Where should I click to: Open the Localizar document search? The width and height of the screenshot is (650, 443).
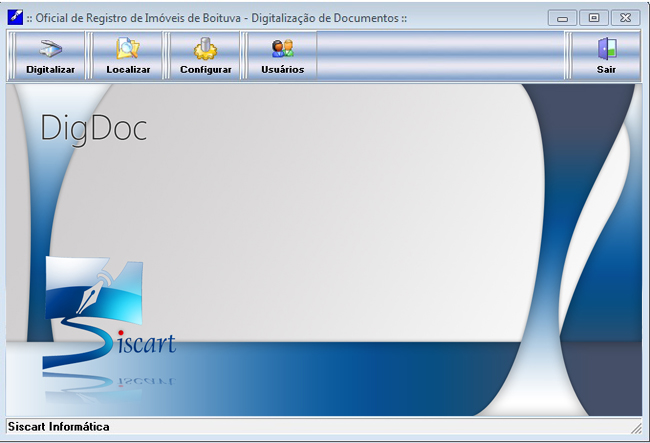point(128,56)
